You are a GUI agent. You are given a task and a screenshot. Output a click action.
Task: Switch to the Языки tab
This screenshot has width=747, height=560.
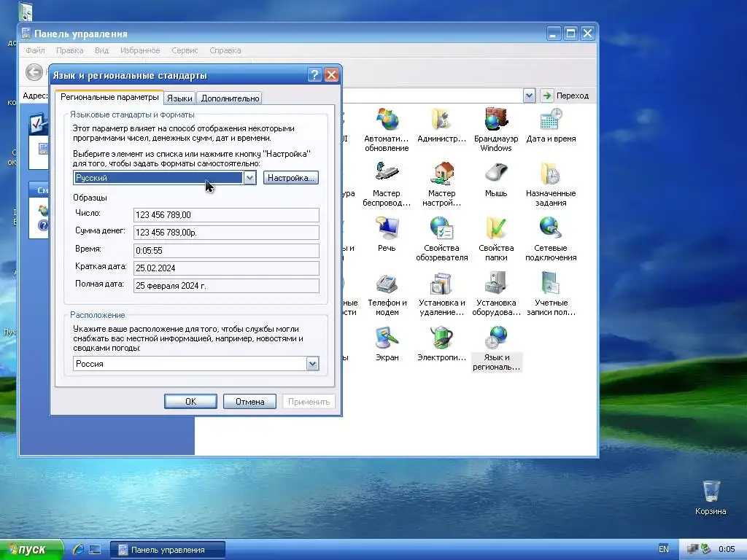[x=179, y=98]
